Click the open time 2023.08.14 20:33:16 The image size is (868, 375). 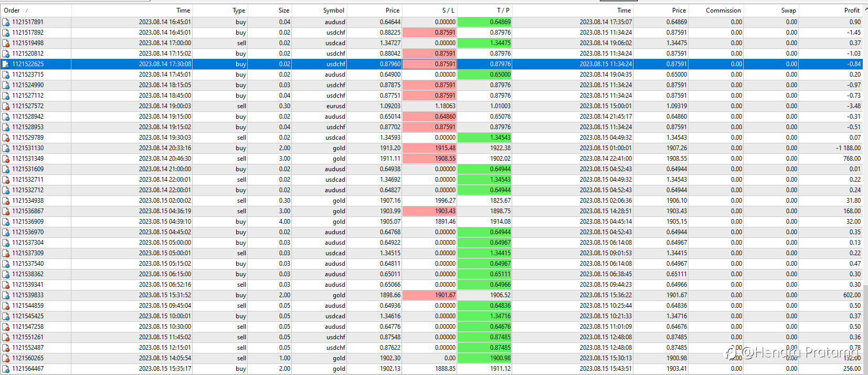pyautogui.click(x=165, y=148)
